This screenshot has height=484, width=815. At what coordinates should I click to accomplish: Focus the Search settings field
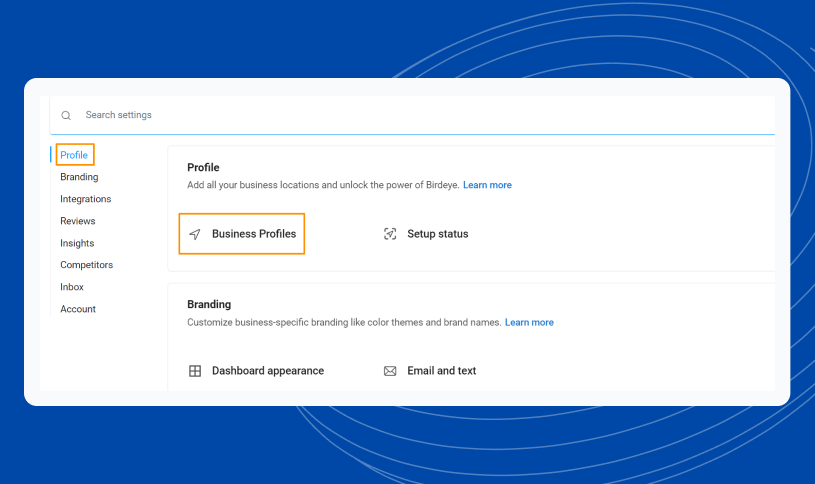coord(412,115)
